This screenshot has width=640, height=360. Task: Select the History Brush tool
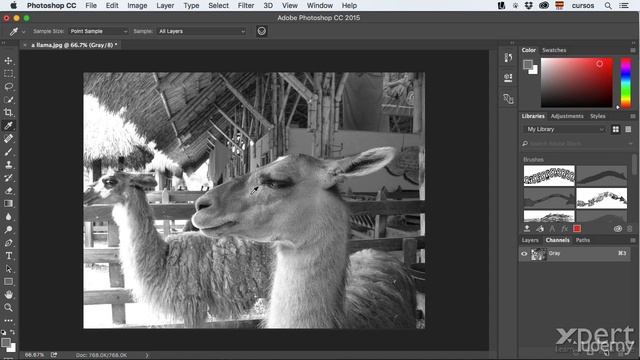click(8, 178)
